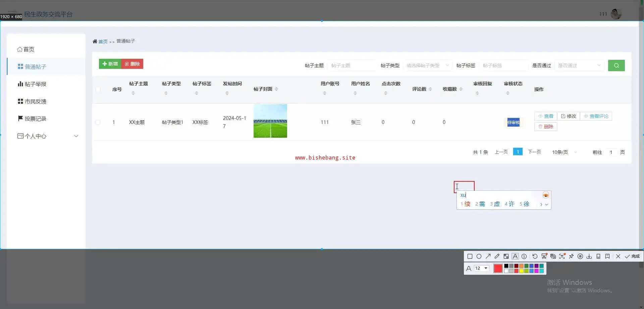The width and height of the screenshot is (644, 309).
Task: Click the 新增 add button
Action: click(x=110, y=64)
